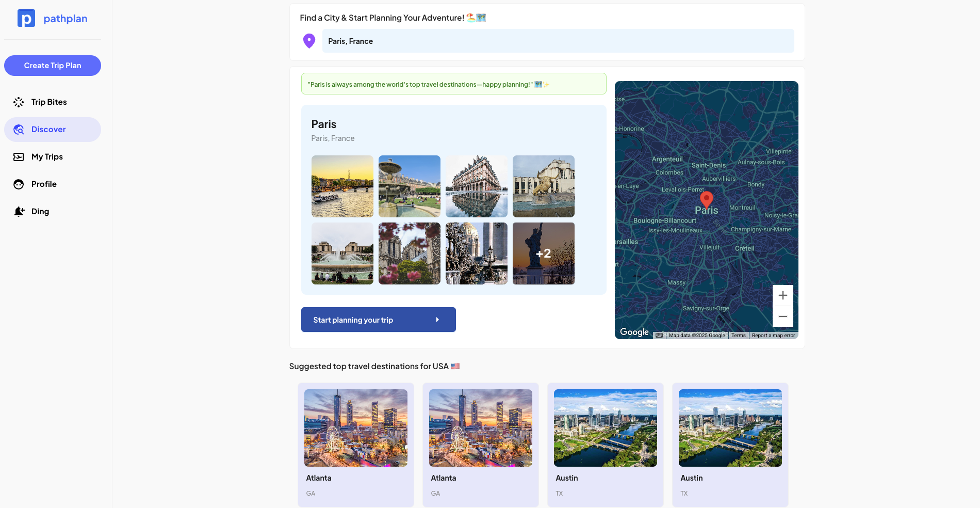The width and height of the screenshot is (980, 508).
Task: Click the pathplan logo icon
Action: pyautogui.click(x=26, y=18)
